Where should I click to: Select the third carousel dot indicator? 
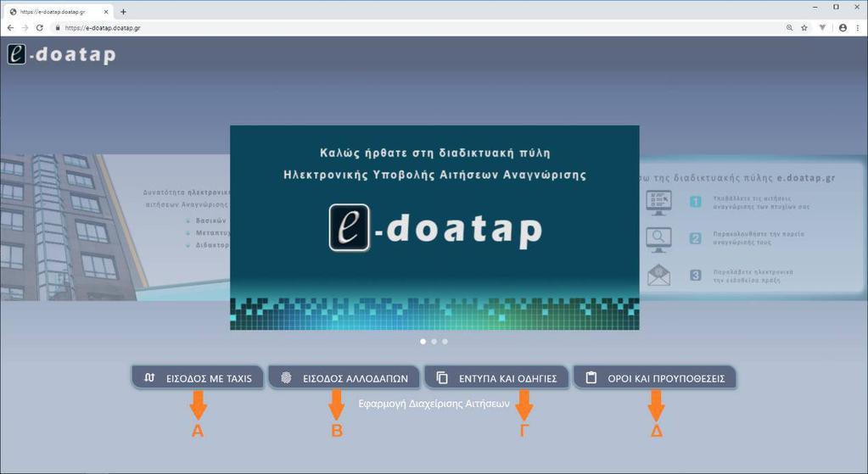tap(445, 342)
